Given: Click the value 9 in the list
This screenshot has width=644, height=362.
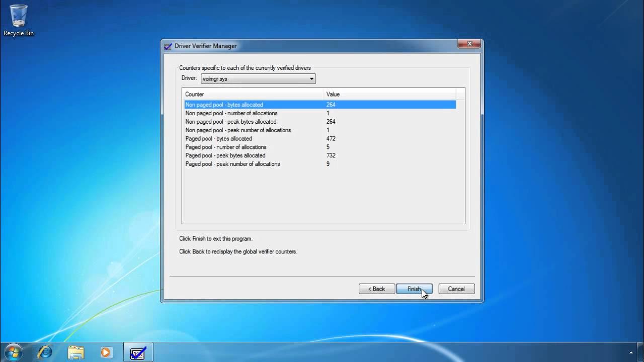Looking at the screenshot, I should pyautogui.click(x=328, y=164).
